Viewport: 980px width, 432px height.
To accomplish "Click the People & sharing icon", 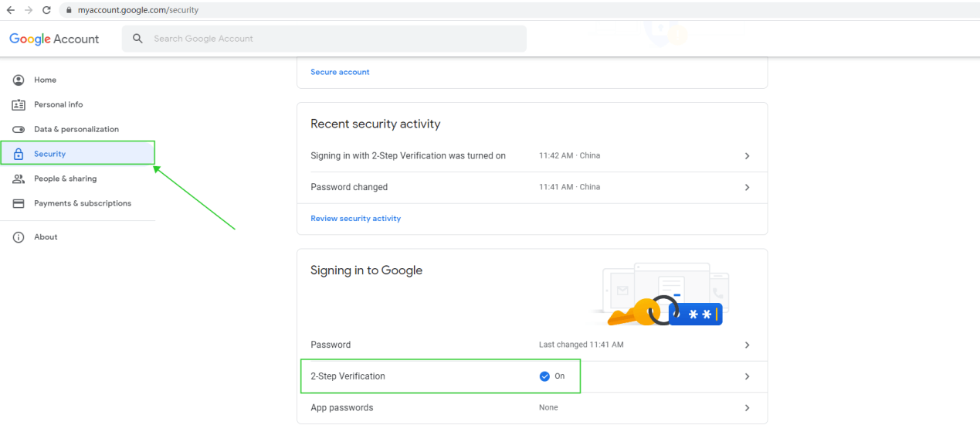I will click(x=19, y=179).
